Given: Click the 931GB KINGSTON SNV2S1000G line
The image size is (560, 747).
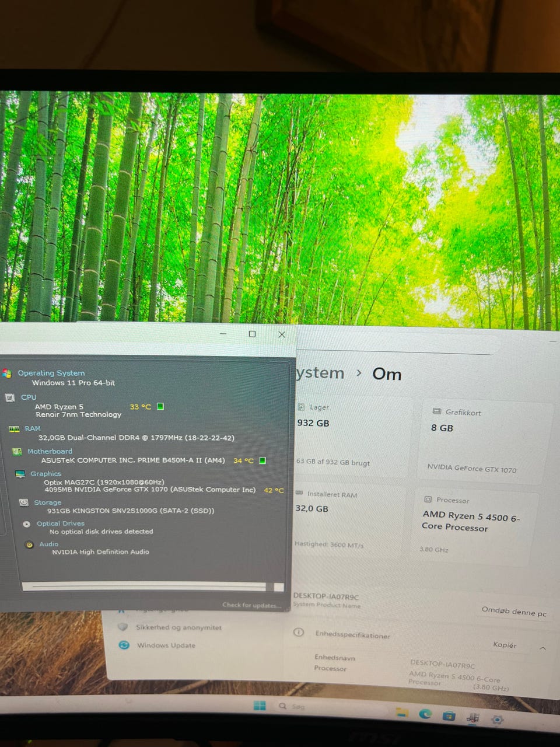Looking at the screenshot, I should pos(131,511).
